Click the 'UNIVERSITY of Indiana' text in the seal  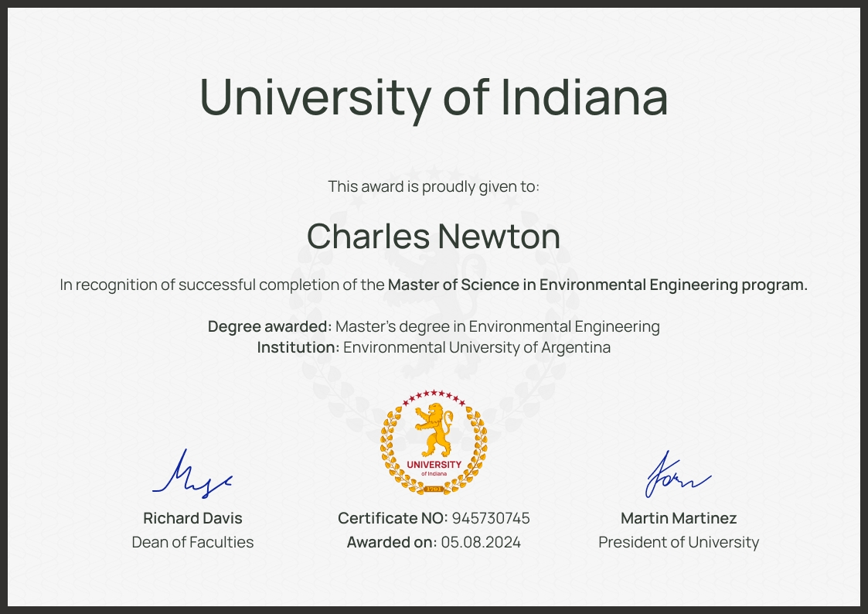[x=434, y=467]
